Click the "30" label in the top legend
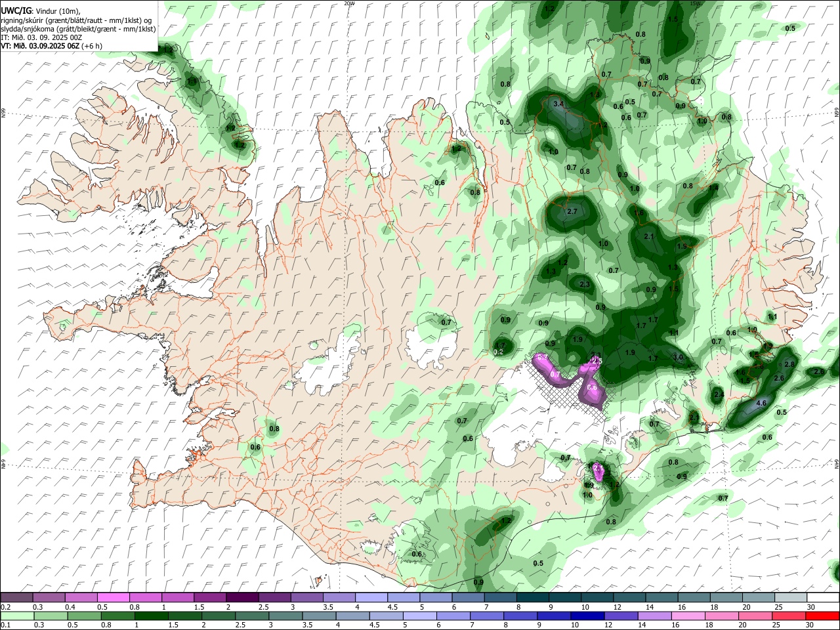 [x=811, y=606]
